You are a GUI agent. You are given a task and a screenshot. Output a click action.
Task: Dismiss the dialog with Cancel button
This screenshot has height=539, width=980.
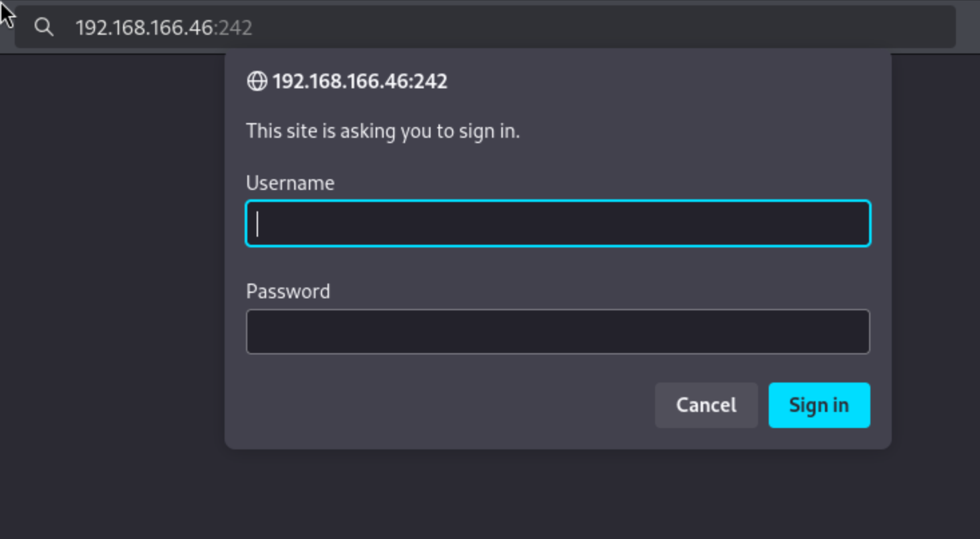point(706,405)
